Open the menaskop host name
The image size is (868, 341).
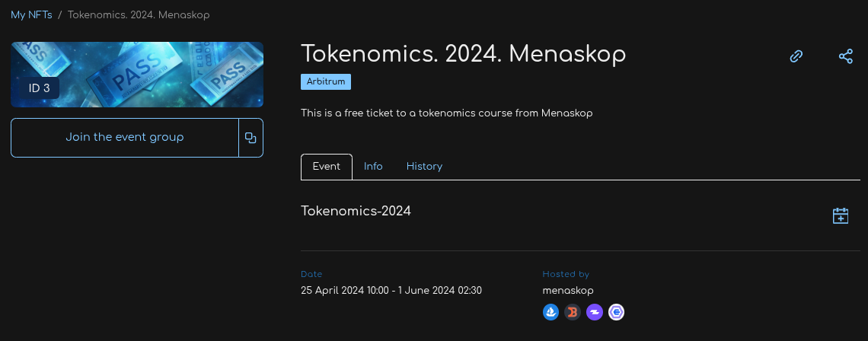click(x=568, y=291)
